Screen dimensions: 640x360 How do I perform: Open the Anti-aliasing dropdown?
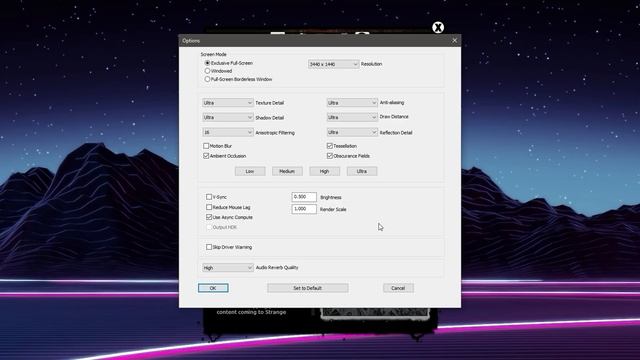pyautogui.click(x=352, y=103)
